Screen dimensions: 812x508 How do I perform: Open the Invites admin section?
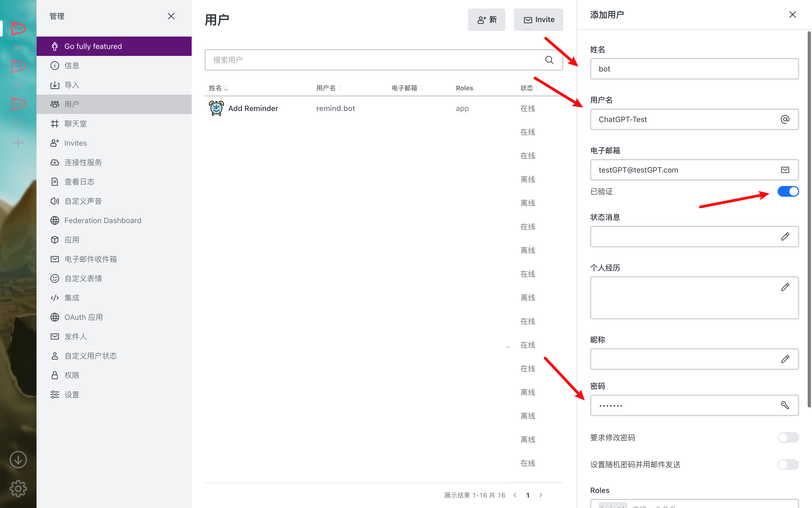[114, 143]
